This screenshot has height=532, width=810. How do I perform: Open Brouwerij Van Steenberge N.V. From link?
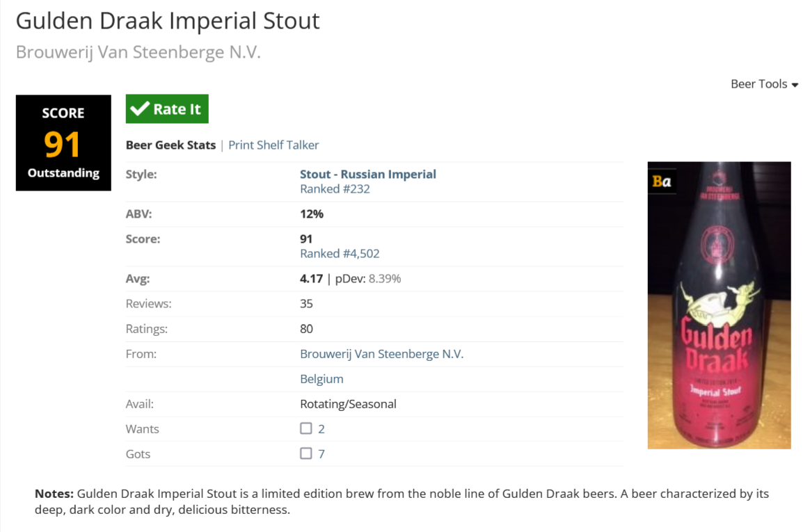[381, 354]
